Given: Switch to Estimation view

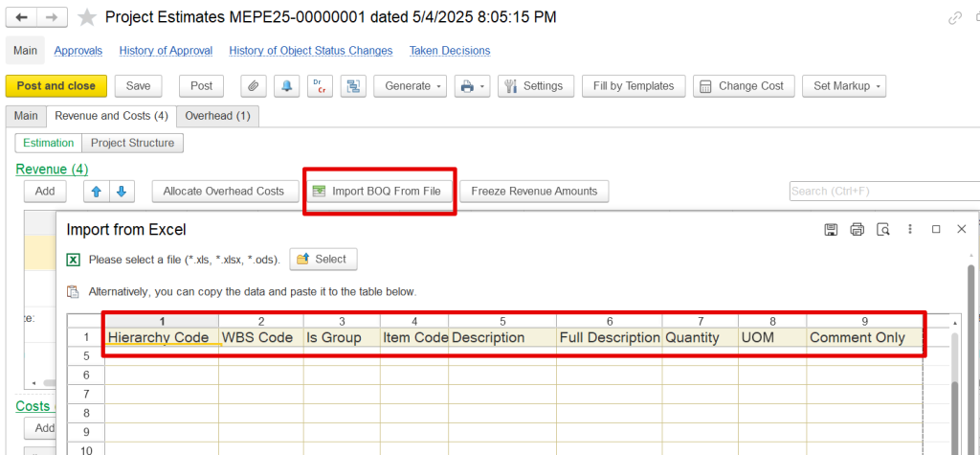Looking at the screenshot, I should tap(48, 143).
